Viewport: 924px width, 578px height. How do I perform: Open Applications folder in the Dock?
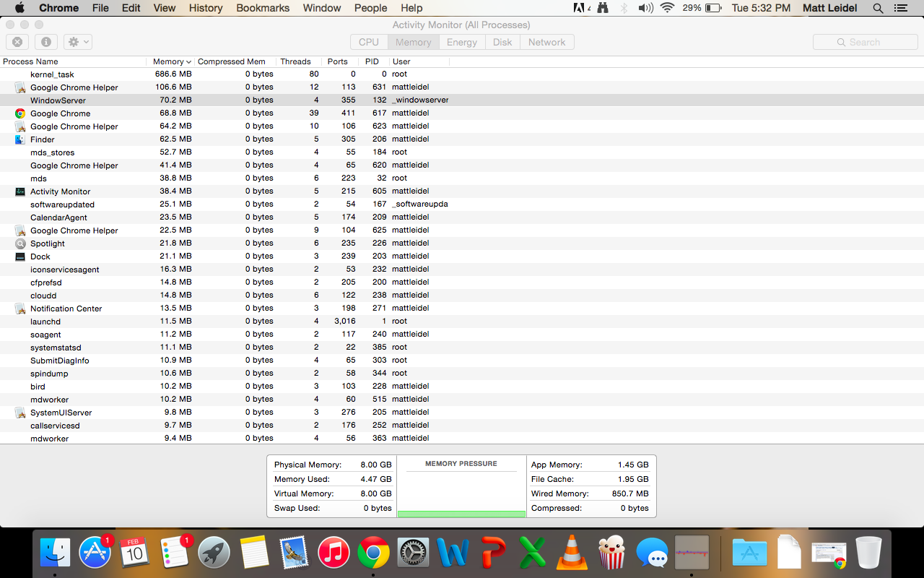[749, 553]
